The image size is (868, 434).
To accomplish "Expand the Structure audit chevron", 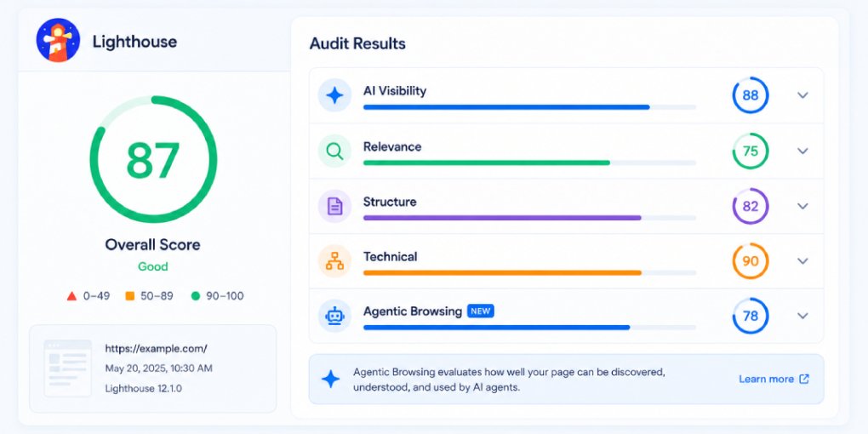I will click(802, 206).
